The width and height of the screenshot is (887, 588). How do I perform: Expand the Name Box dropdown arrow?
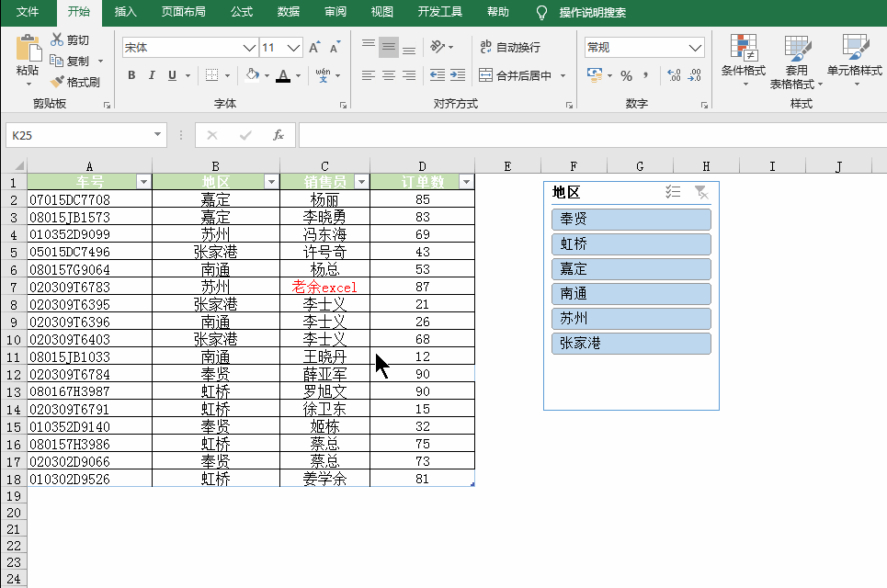[157, 134]
